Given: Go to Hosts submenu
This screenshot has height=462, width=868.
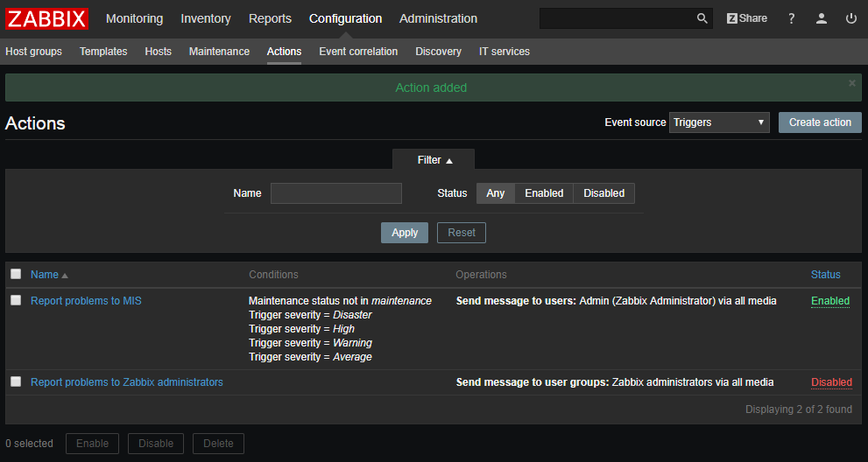Looking at the screenshot, I should (159, 52).
